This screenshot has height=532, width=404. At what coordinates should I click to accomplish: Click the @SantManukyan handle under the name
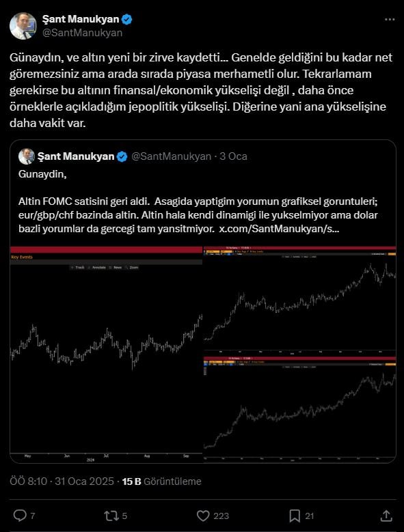coord(82,33)
